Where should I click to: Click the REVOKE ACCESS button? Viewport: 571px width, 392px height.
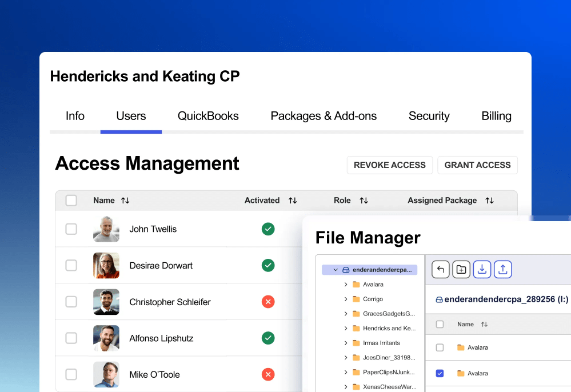[389, 165]
